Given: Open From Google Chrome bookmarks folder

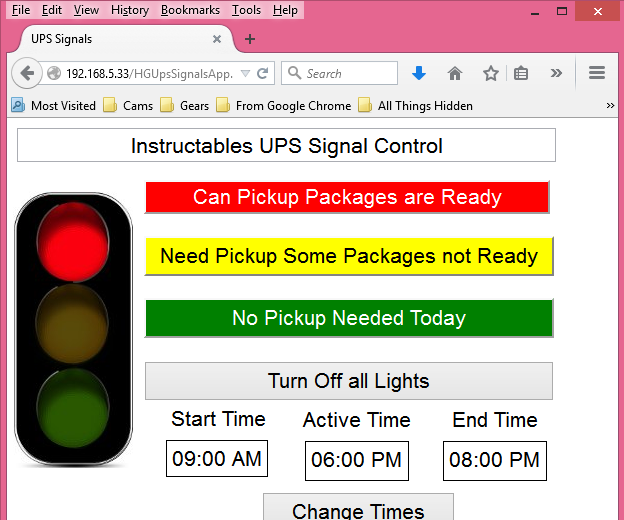Looking at the screenshot, I should coord(284,105).
